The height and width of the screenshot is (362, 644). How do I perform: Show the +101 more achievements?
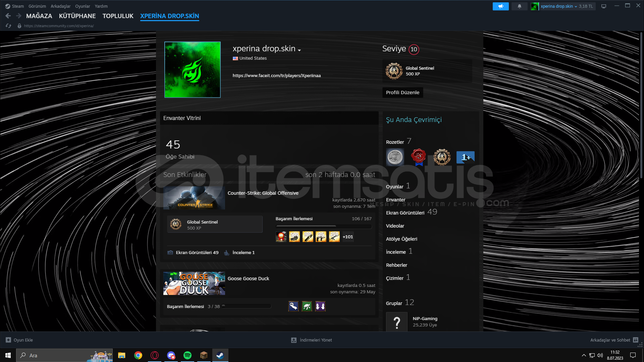(348, 237)
